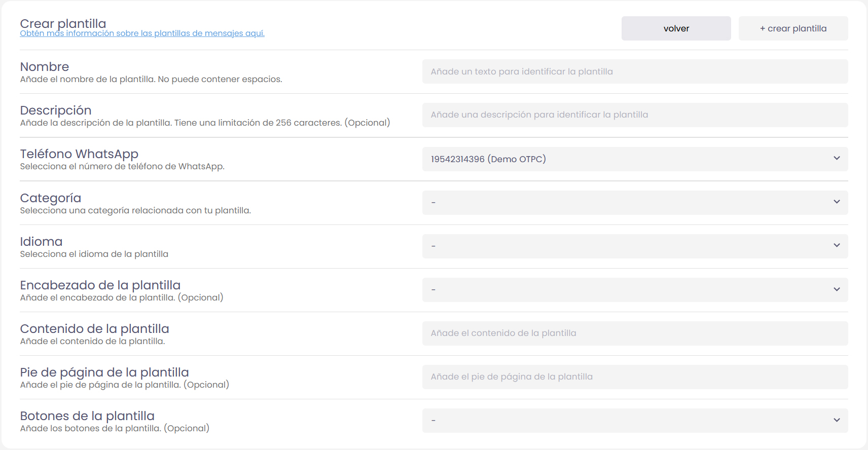Click the Pie de página de la plantilla heading
Image resolution: width=868 pixels, height=450 pixels.
tap(104, 372)
